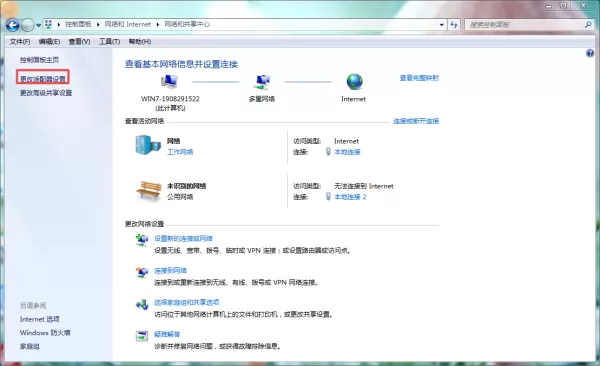Open the 文件(F) menu

tap(20, 41)
